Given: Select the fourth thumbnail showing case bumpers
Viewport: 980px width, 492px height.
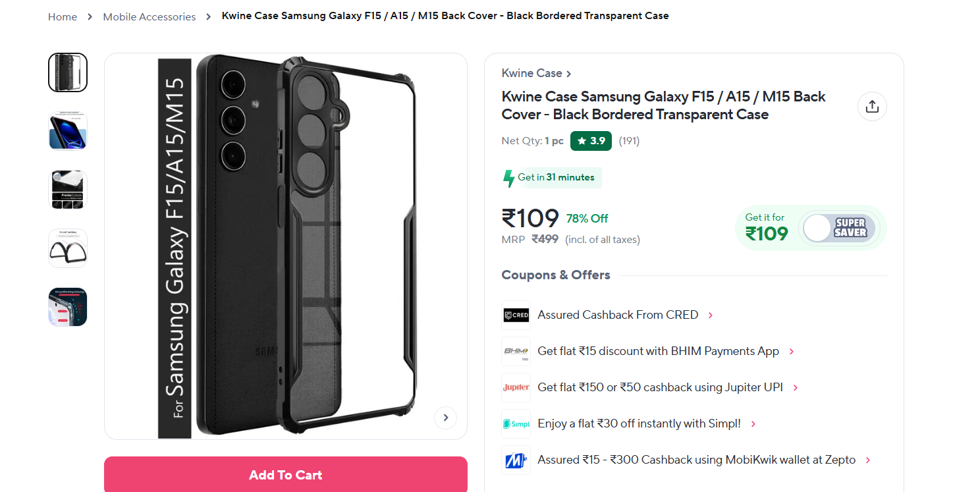Looking at the screenshot, I should (x=68, y=248).
